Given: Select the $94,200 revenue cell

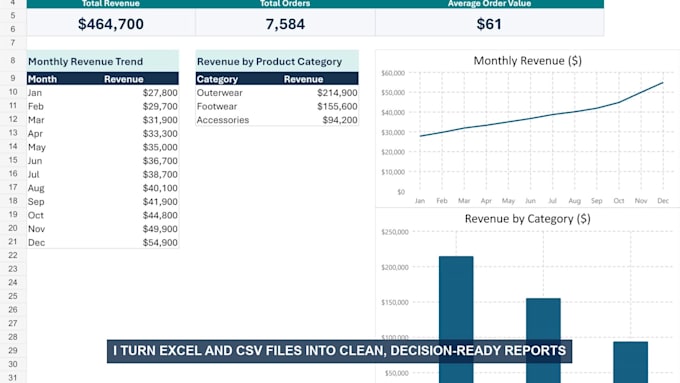Looking at the screenshot, I should click(x=340, y=120).
